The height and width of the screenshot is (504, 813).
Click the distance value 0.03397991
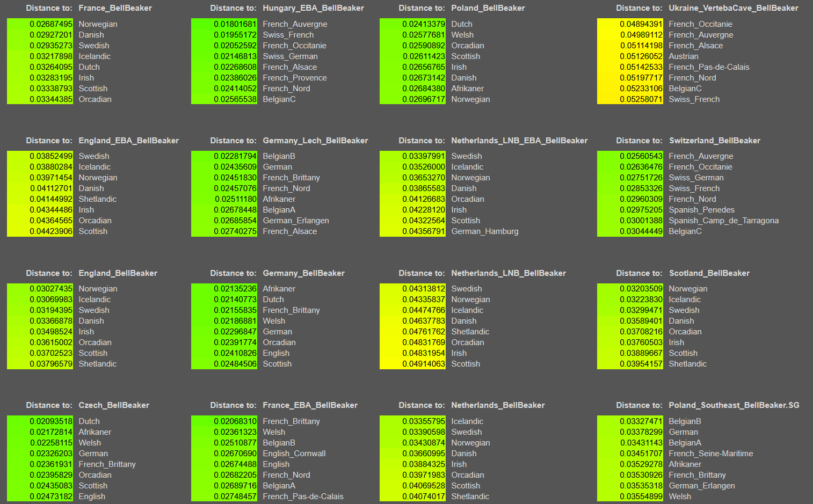point(424,156)
